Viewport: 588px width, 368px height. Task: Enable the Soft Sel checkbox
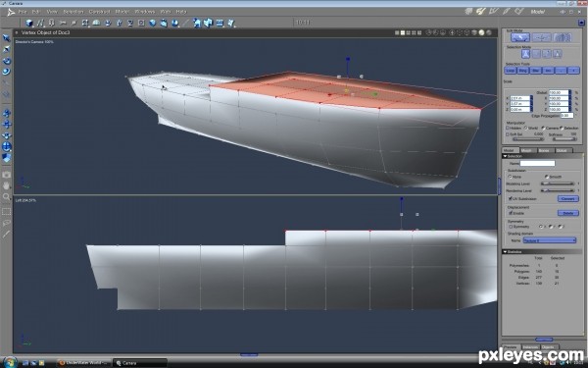click(508, 134)
